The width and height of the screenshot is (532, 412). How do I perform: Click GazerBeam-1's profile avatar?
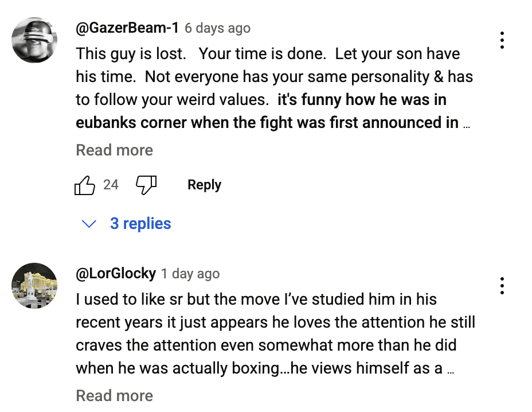tap(34, 40)
